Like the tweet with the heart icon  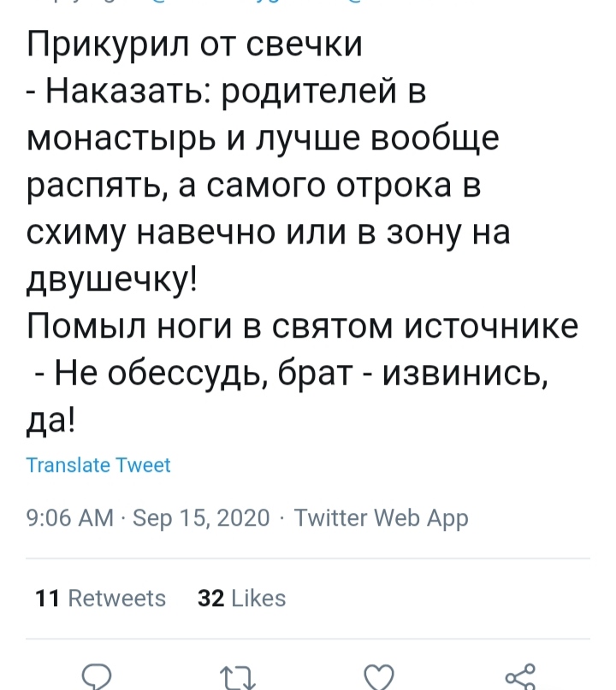[376, 677]
